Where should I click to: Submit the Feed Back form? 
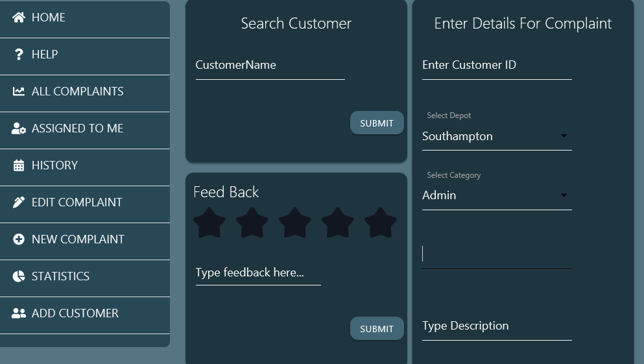[377, 329]
